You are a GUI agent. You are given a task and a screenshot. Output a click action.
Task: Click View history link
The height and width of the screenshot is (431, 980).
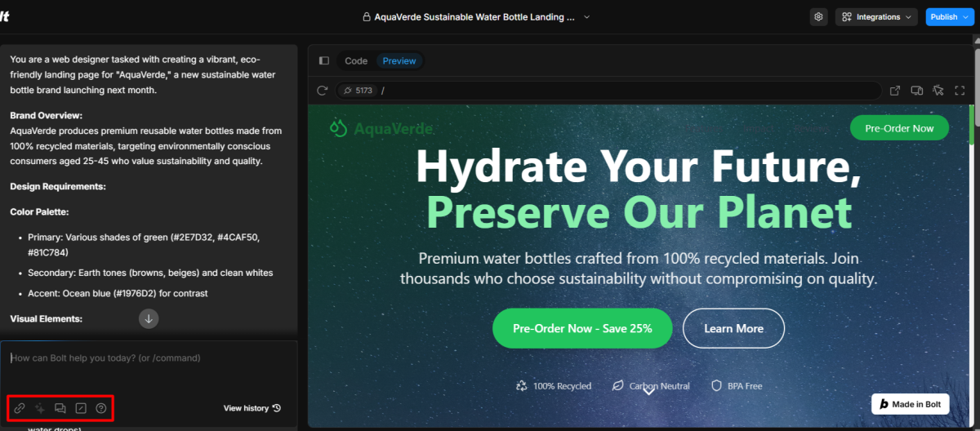252,408
